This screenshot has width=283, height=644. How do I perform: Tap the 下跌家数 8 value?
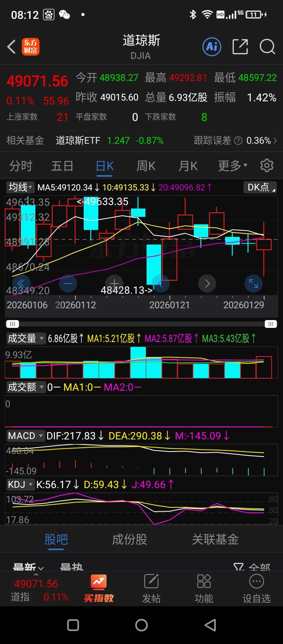[204, 117]
